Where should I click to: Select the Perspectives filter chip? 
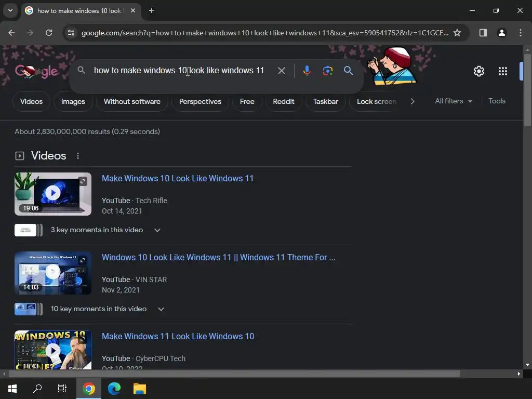tap(200, 101)
